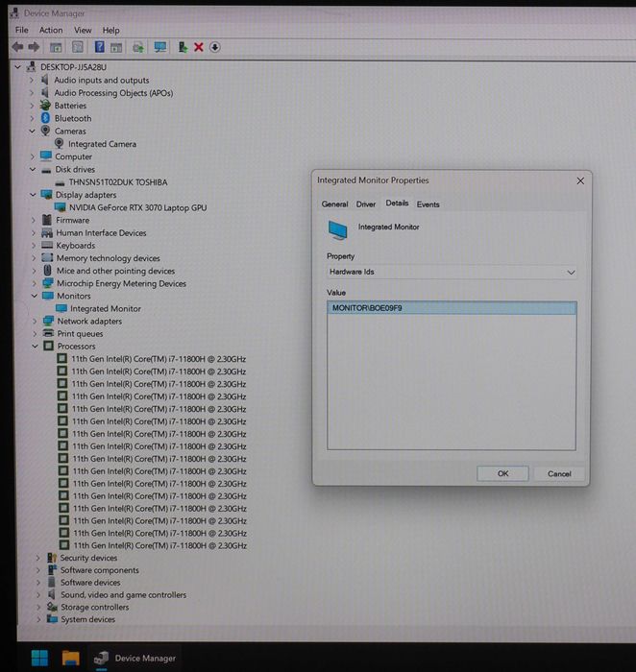Collapse the Cameras category

(32, 131)
